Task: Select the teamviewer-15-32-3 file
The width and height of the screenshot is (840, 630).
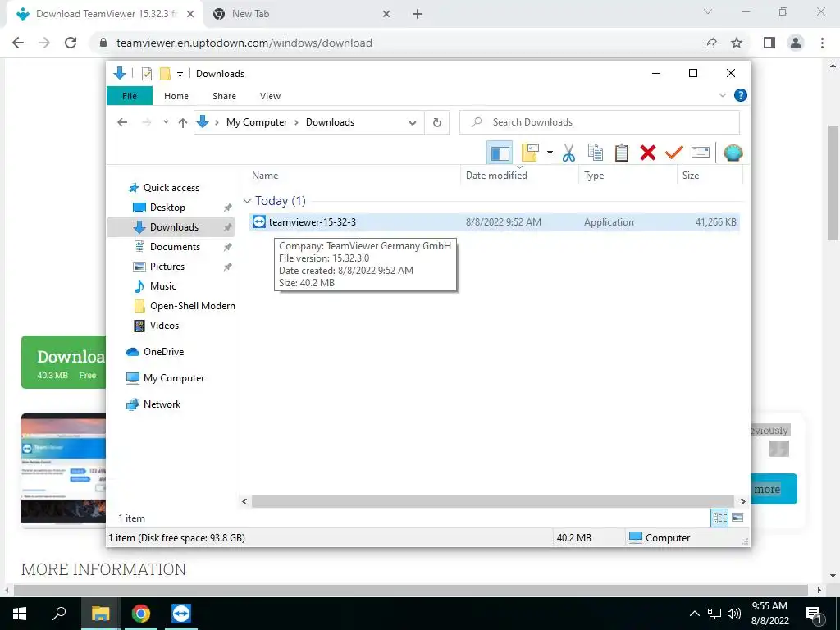Action: coord(494,221)
